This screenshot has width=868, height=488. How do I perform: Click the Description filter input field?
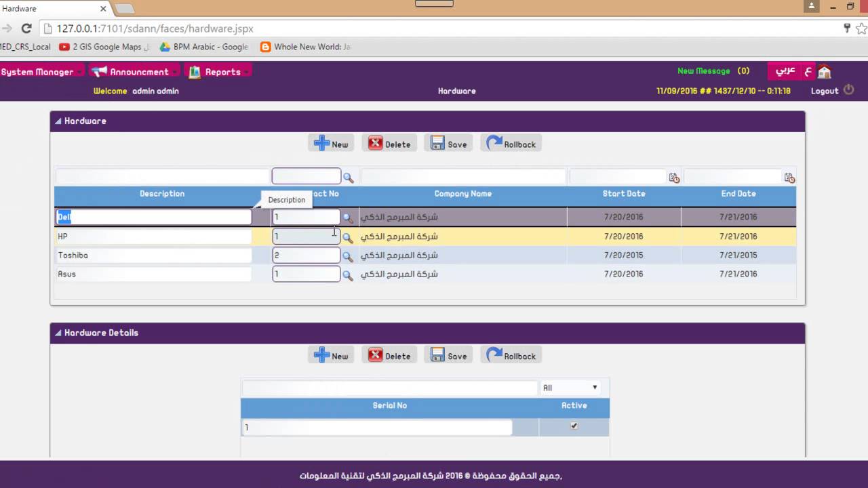tap(162, 177)
